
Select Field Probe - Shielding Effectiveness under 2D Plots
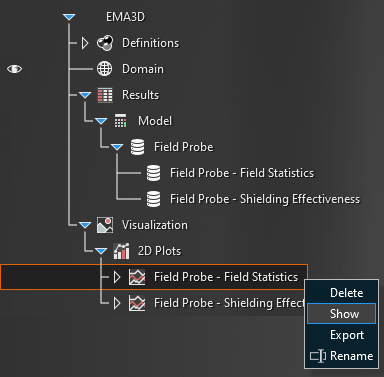[x=229, y=303]
